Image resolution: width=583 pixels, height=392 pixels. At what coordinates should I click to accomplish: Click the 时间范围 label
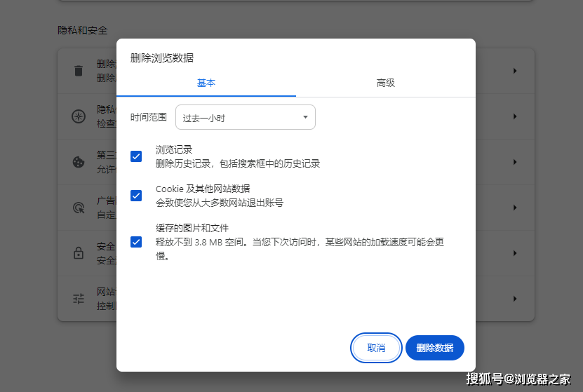[148, 117]
